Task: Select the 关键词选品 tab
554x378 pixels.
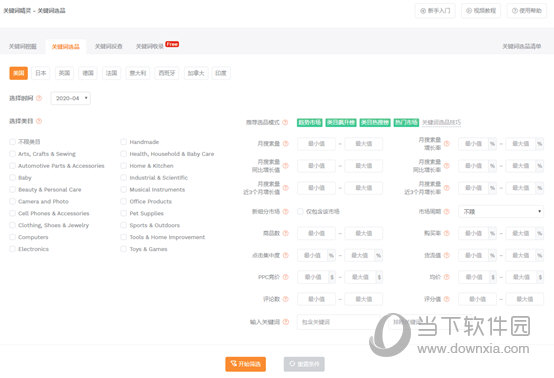Action: pyautogui.click(x=66, y=47)
